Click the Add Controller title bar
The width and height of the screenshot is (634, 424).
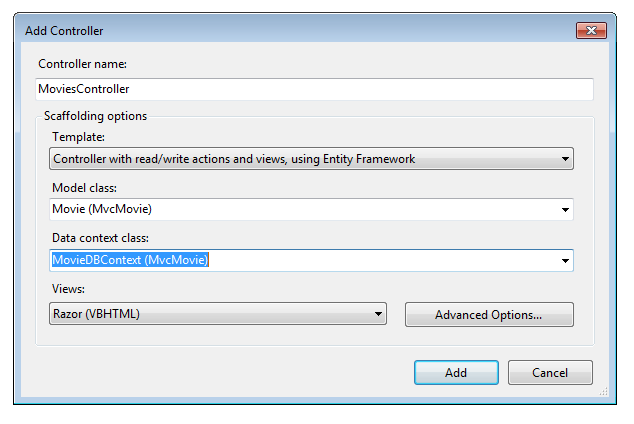[x=300, y=31]
